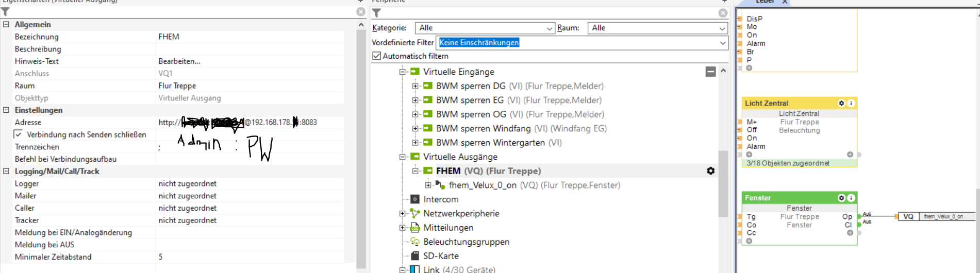This screenshot has height=273, width=980.
Task: Collapse the Allgemein properties section
Action: pyautogui.click(x=6, y=24)
